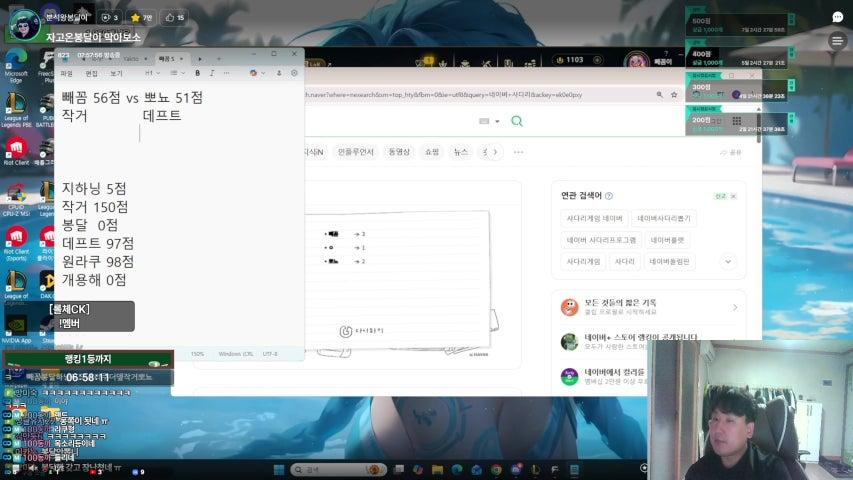Click the webcam feed thumbnail

[750, 410]
